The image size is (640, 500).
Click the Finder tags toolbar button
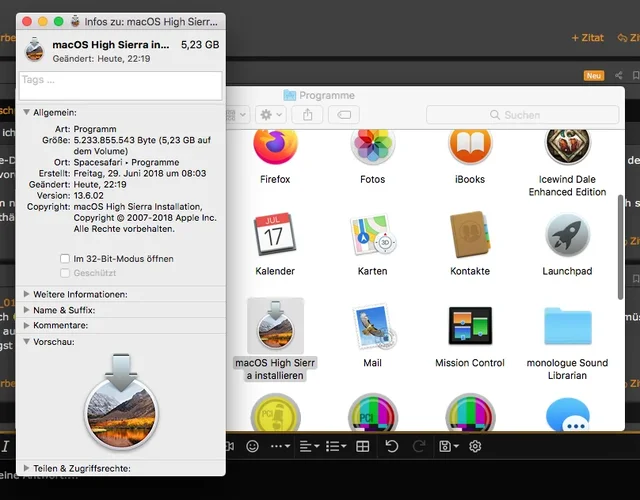point(344,115)
